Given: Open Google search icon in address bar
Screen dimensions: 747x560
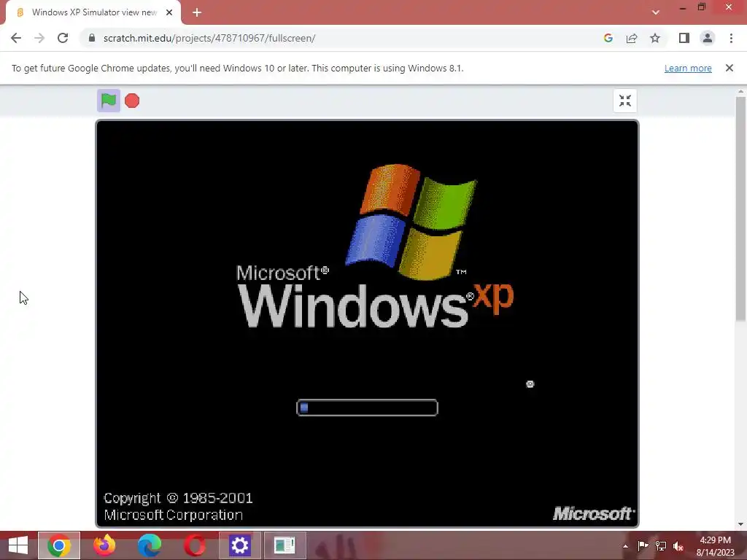Looking at the screenshot, I should pyautogui.click(x=608, y=38).
